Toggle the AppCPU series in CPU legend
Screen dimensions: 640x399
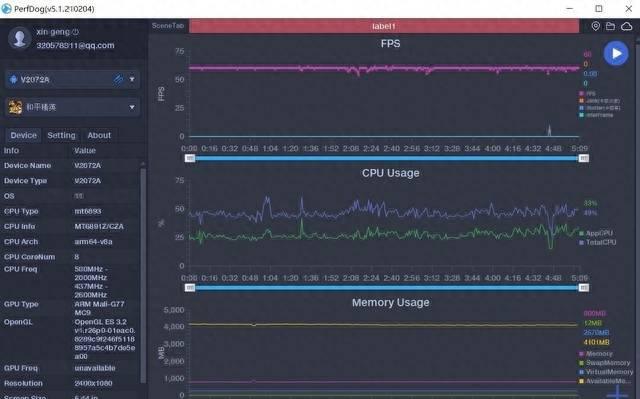(x=596, y=233)
